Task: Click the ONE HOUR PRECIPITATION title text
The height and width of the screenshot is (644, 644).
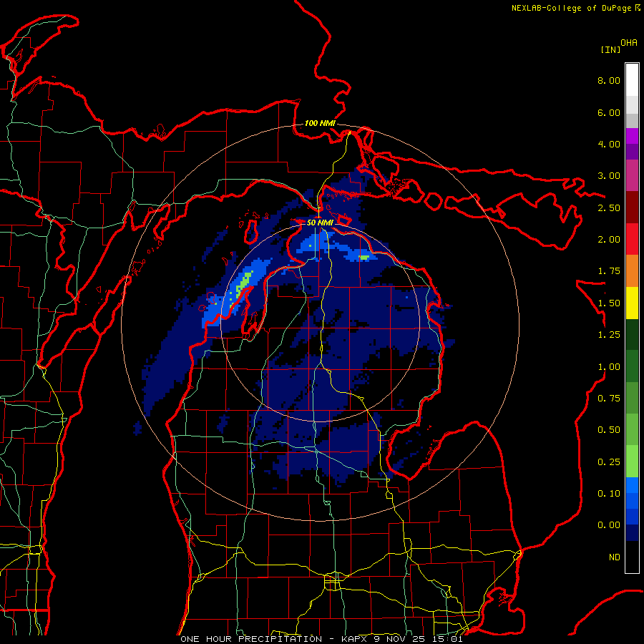Action: tap(251, 639)
